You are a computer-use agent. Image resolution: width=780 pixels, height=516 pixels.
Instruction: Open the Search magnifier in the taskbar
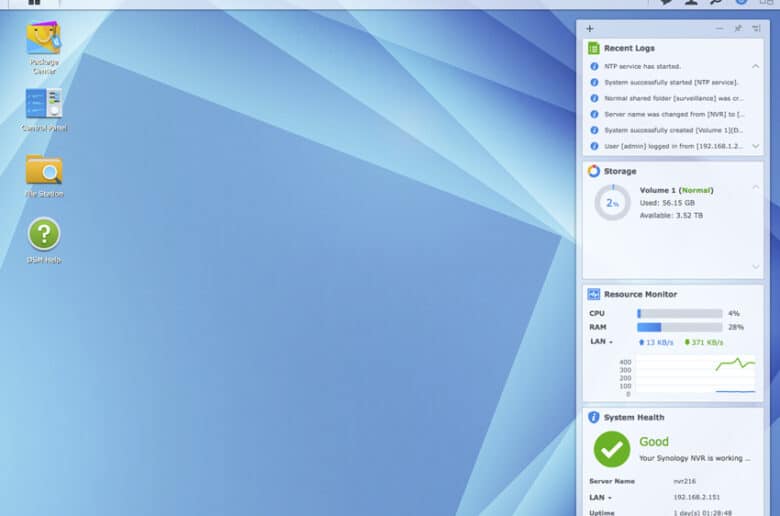pos(716,2)
